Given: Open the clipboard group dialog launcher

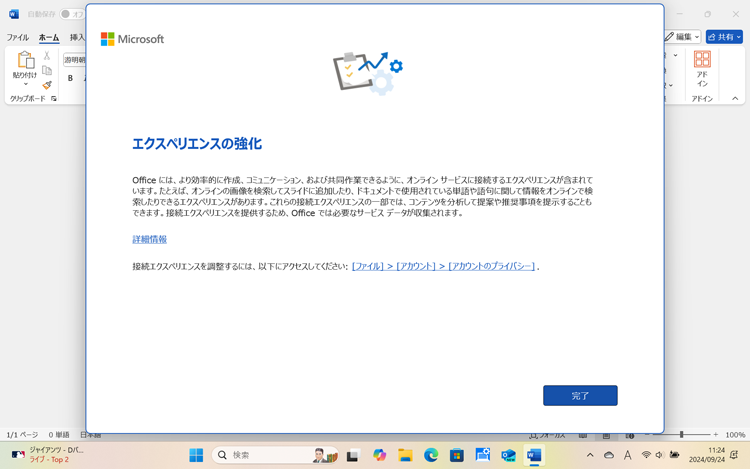Looking at the screenshot, I should tap(54, 99).
